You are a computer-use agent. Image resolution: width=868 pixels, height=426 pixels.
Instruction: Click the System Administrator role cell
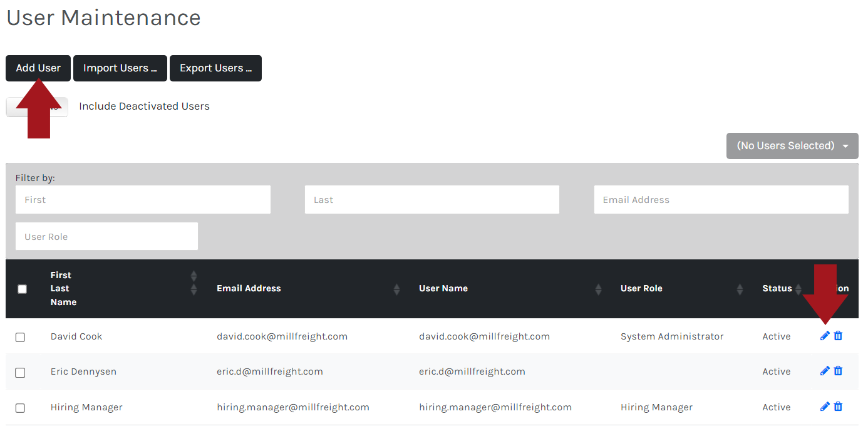pyautogui.click(x=672, y=336)
